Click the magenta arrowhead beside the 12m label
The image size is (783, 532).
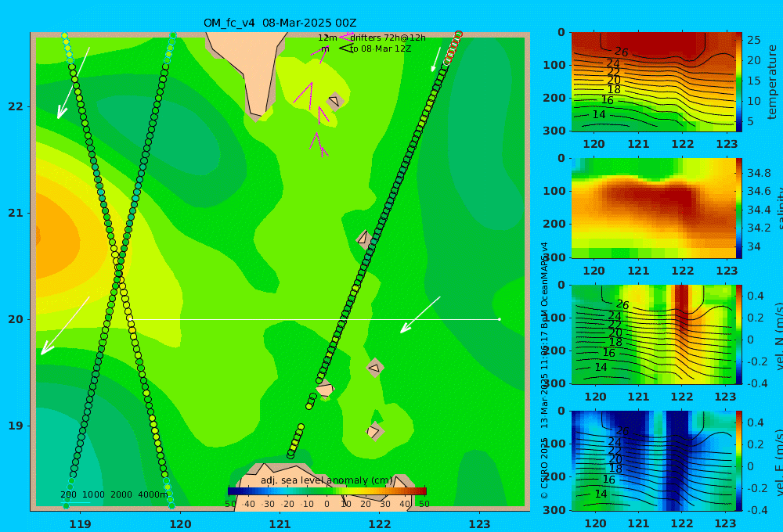click(x=346, y=37)
